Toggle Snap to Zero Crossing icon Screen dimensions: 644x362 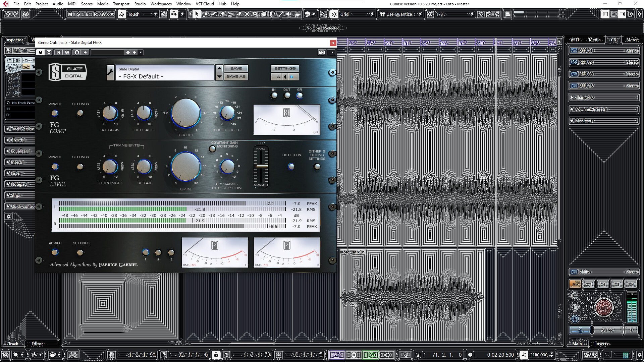pyautogui.click(x=324, y=14)
